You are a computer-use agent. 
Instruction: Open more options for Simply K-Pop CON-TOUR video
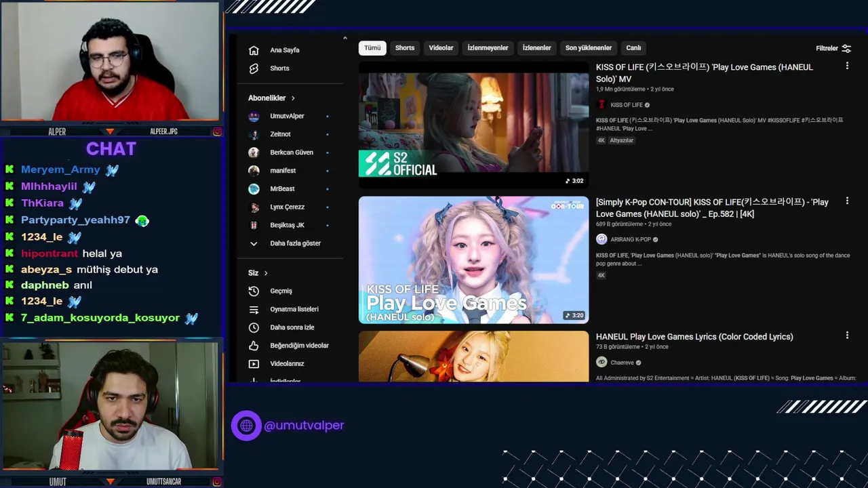tap(847, 201)
